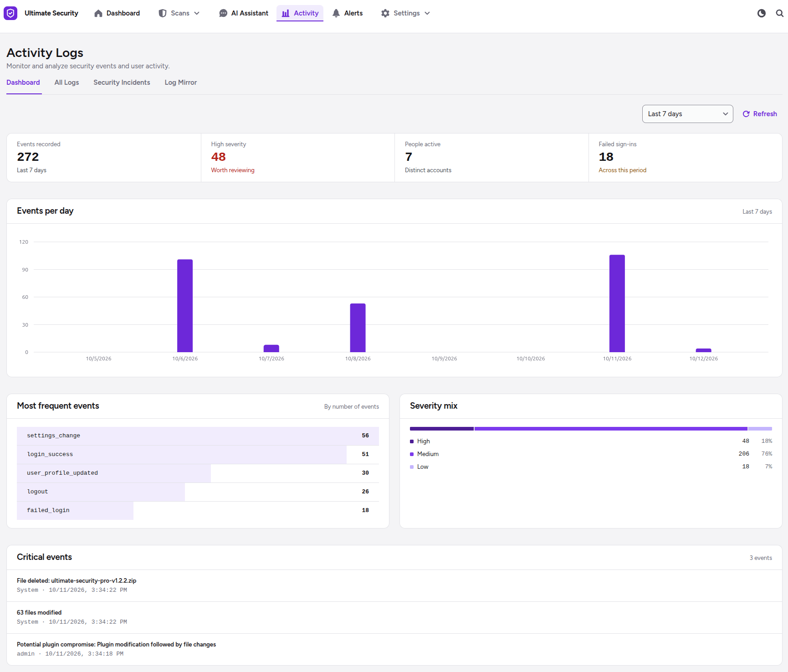Click the Ultimate Security brand name
The image size is (788, 672).
pos(51,13)
